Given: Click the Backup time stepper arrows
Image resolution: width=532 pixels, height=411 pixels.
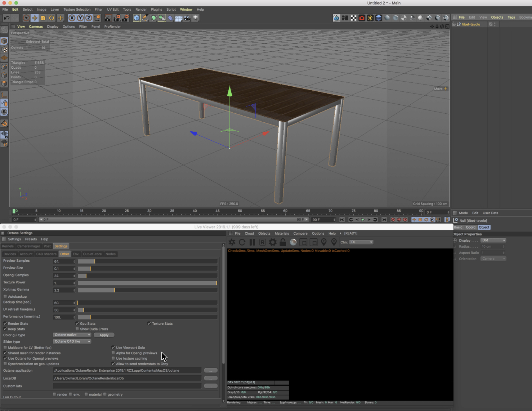Looking at the screenshot, I should click(74, 303).
